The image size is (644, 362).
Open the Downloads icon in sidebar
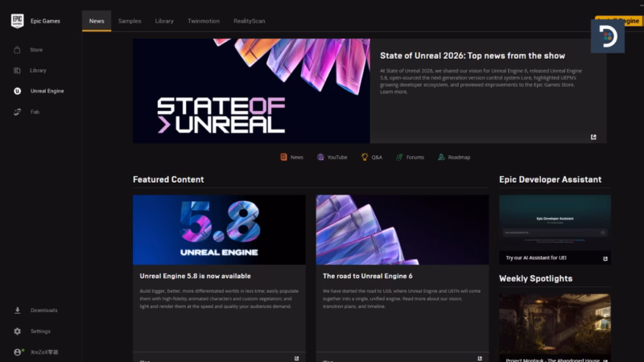point(17,311)
